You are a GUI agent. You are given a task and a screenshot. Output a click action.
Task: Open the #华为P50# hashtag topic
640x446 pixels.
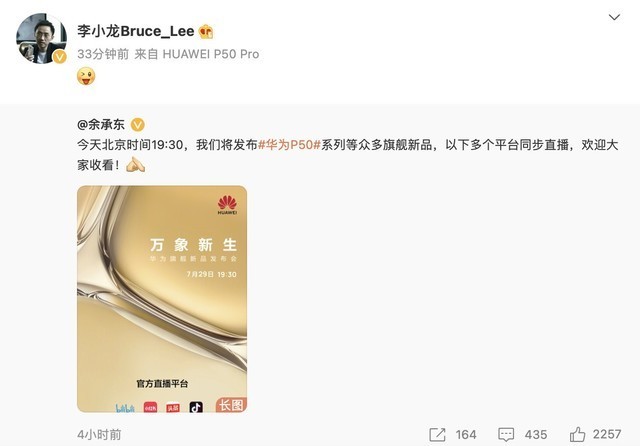point(289,144)
